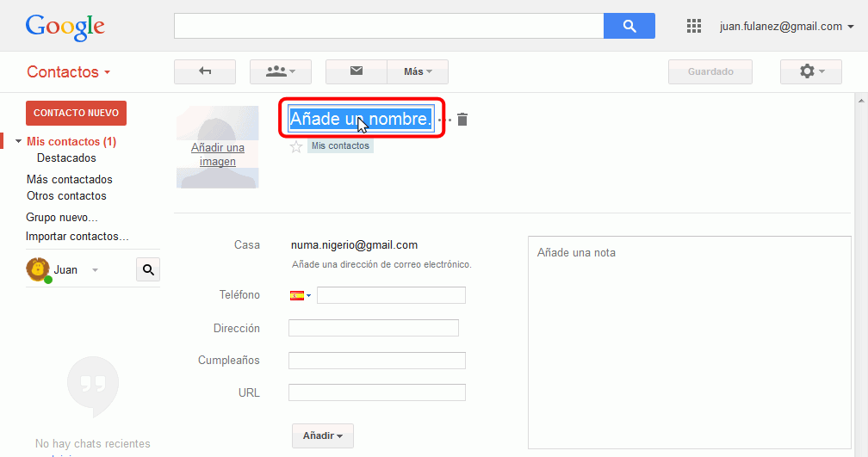Open Más contactados list
This screenshot has height=457, width=868.
click(x=69, y=179)
